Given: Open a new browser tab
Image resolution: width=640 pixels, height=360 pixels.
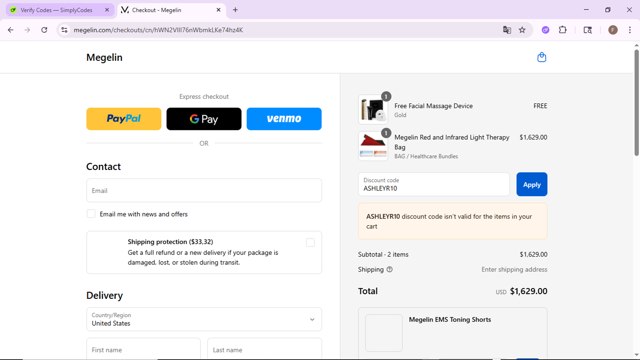Looking at the screenshot, I should (235, 10).
